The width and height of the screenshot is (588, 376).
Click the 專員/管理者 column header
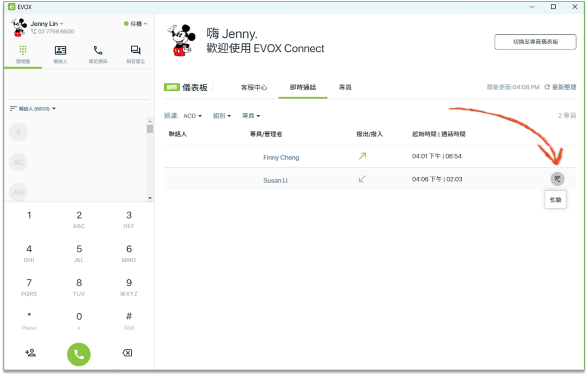(266, 134)
